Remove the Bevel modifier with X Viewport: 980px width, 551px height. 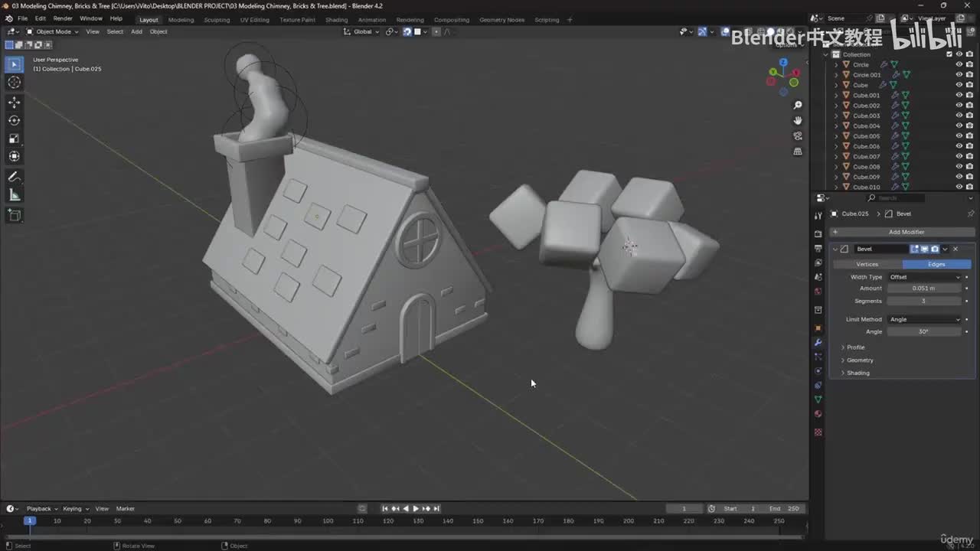tap(955, 249)
